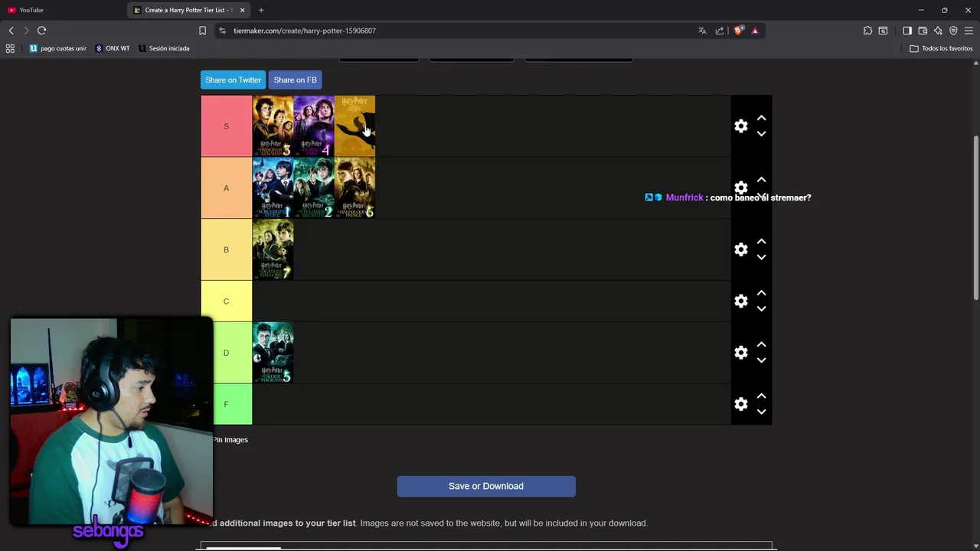Move C tier row down arrow
980x551 pixels.
pyautogui.click(x=761, y=308)
